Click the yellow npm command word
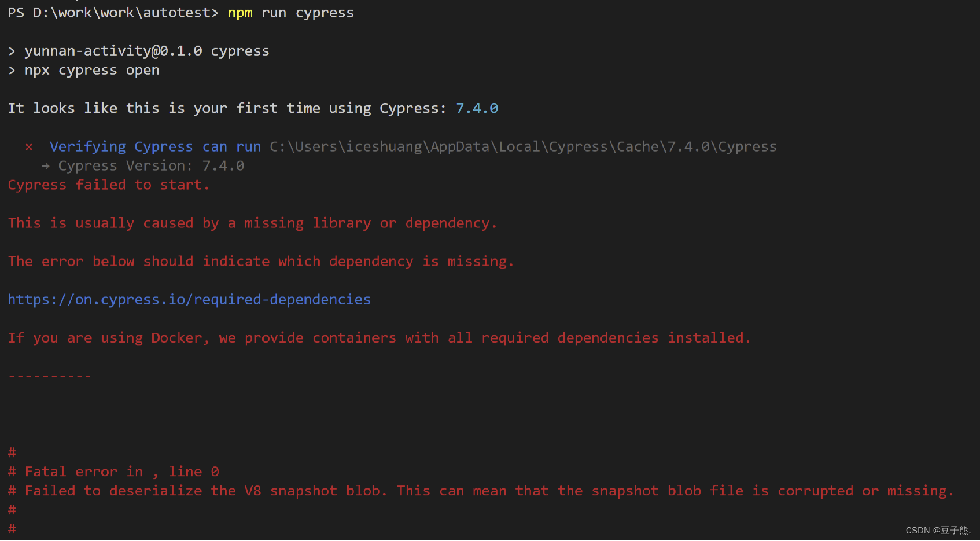 (240, 13)
